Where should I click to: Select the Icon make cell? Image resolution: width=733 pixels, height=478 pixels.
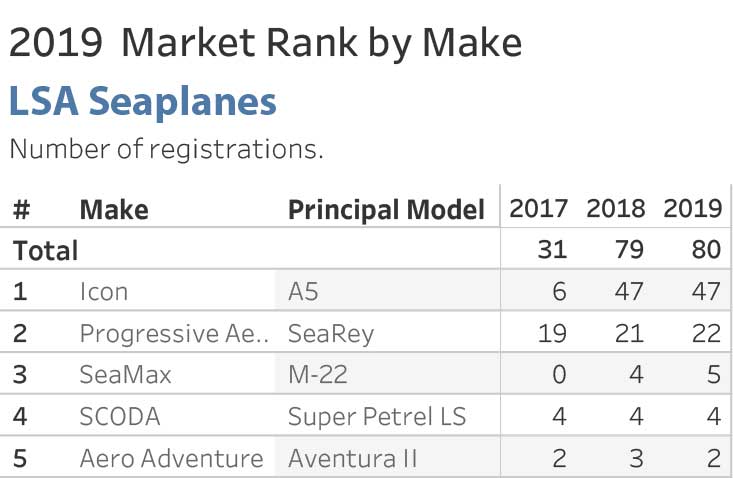tap(104, 292)
